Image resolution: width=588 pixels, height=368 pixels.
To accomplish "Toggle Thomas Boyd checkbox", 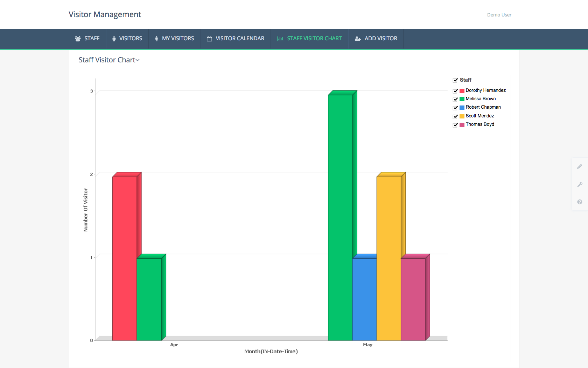I will point(455,125).
